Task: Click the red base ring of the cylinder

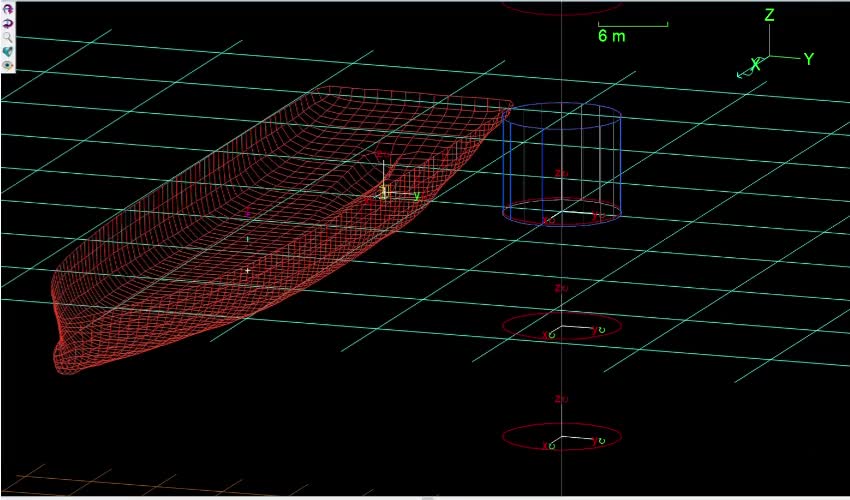Action: [x=561, y=224]
